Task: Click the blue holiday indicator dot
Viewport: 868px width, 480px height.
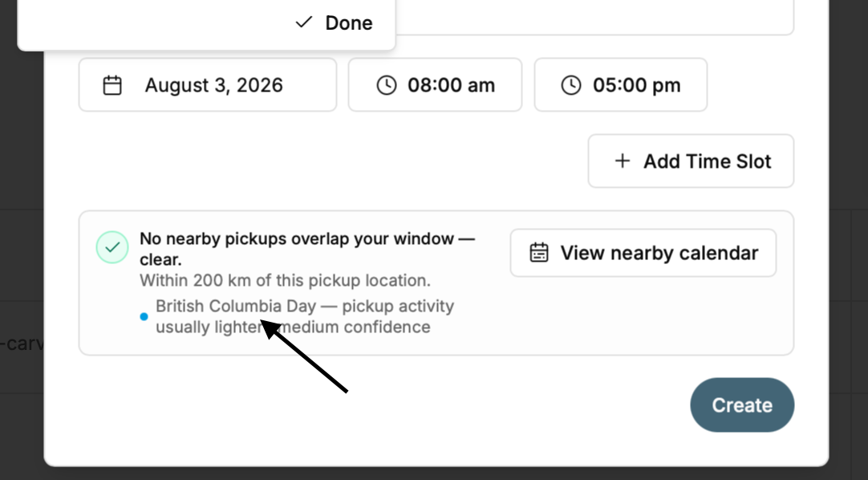Action: click(x=144, y=317)
